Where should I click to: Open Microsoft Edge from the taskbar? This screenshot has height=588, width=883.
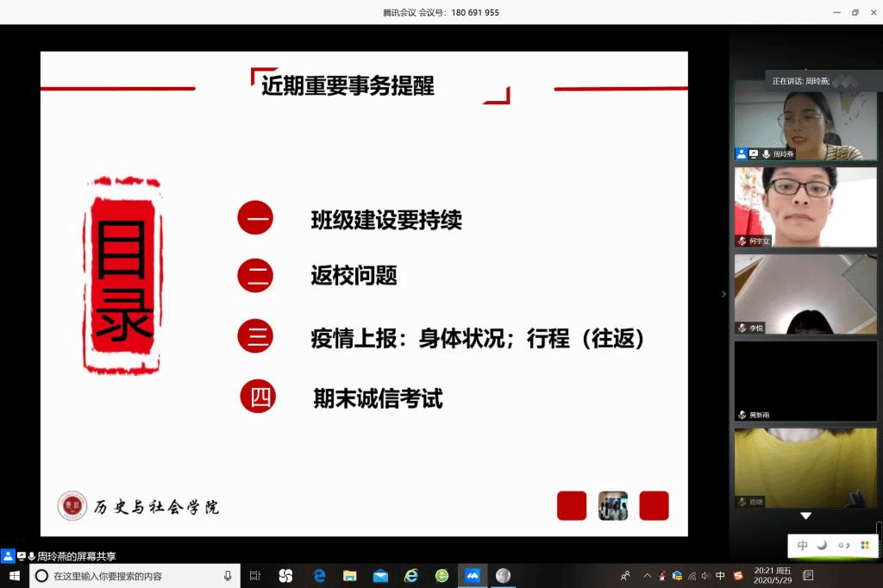coord(319,576)
